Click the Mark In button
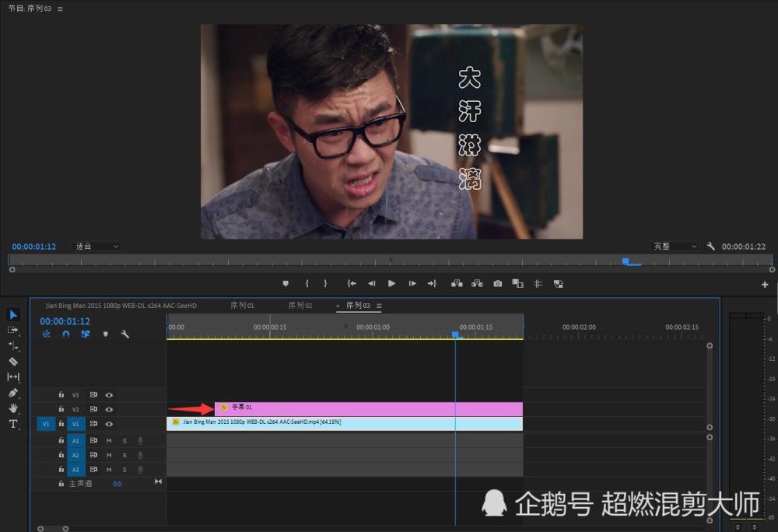778x532 pixels. click(307, 284)
